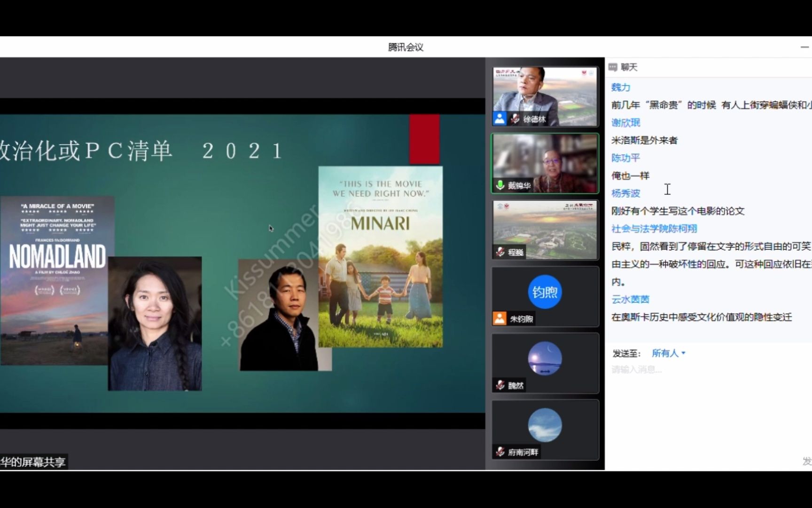
Task: Click the message '在奥斯卡历史中感受文化价值观的隐性变迁'
Action: pos(702,317)
